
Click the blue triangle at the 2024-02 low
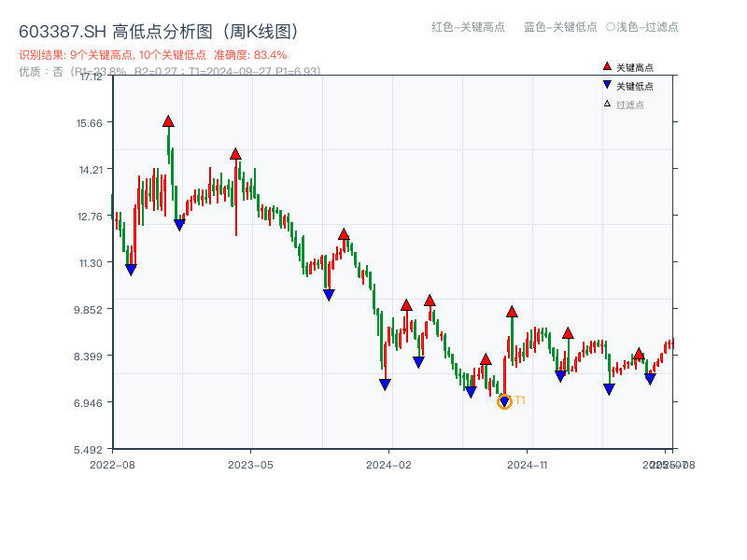click(x=385, y=385)
